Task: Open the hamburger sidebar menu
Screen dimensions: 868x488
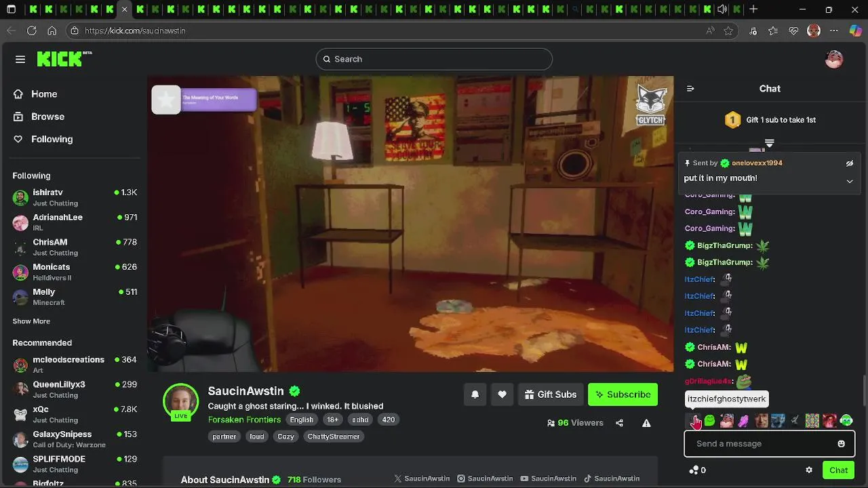Action: [20, 59]
